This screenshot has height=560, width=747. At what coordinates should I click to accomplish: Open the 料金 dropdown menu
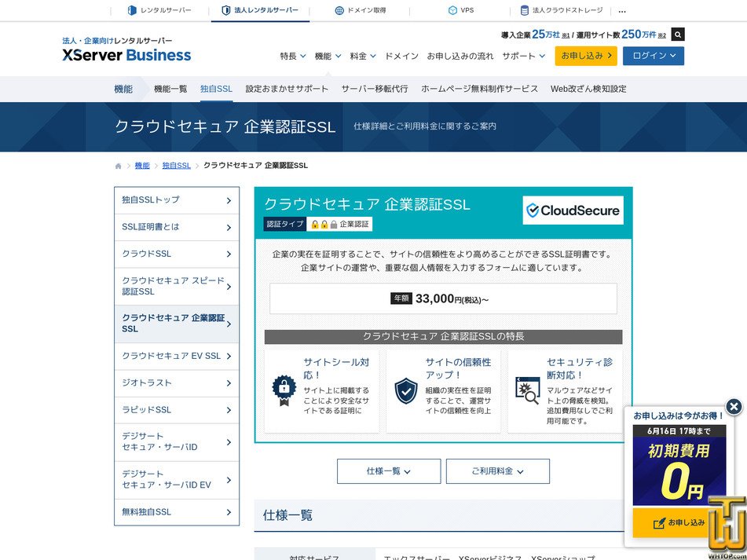(363, 57)
